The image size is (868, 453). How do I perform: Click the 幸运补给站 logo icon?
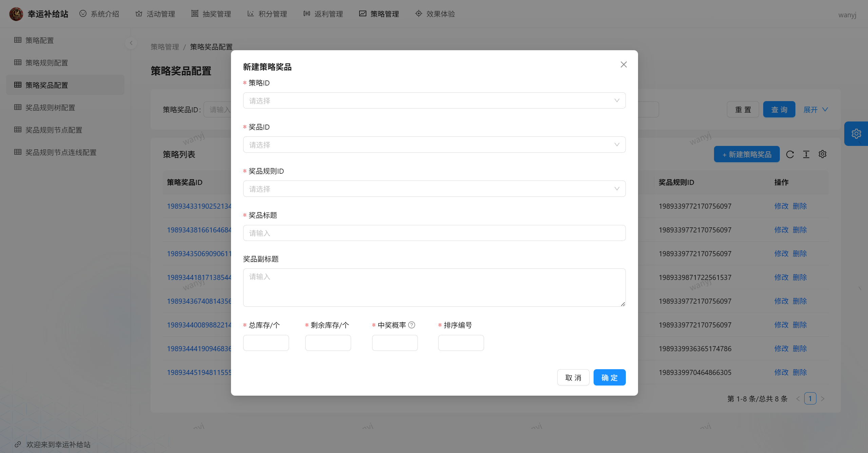pos(16,14)
